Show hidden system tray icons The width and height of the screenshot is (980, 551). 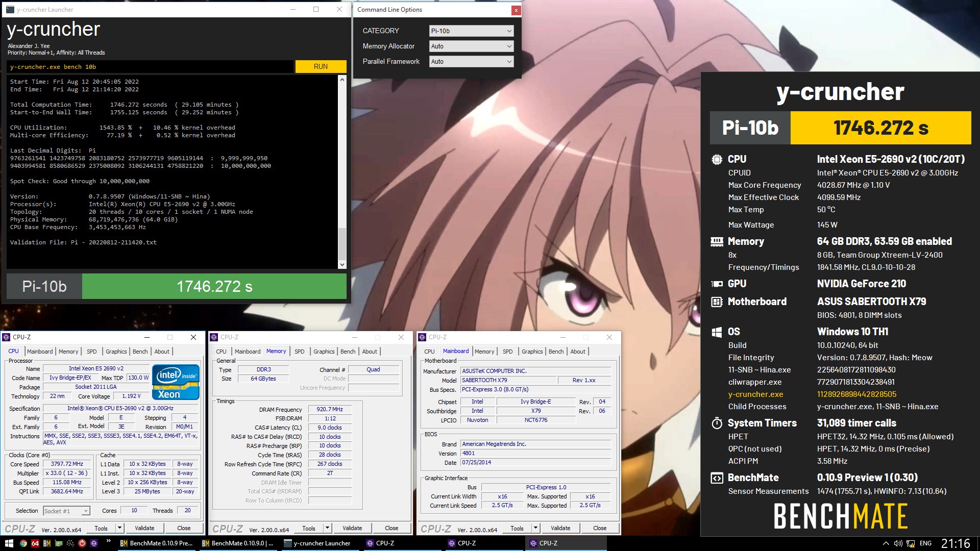click(x=886, y=543)
